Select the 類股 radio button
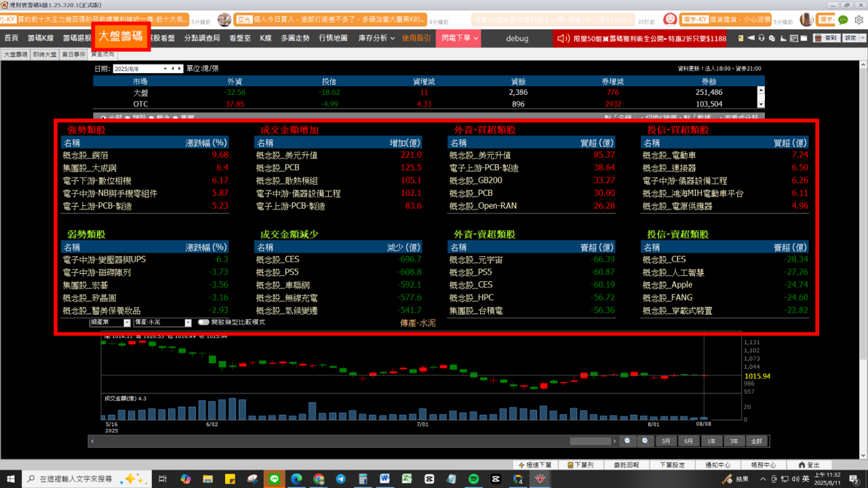 (x=127, y=117)
